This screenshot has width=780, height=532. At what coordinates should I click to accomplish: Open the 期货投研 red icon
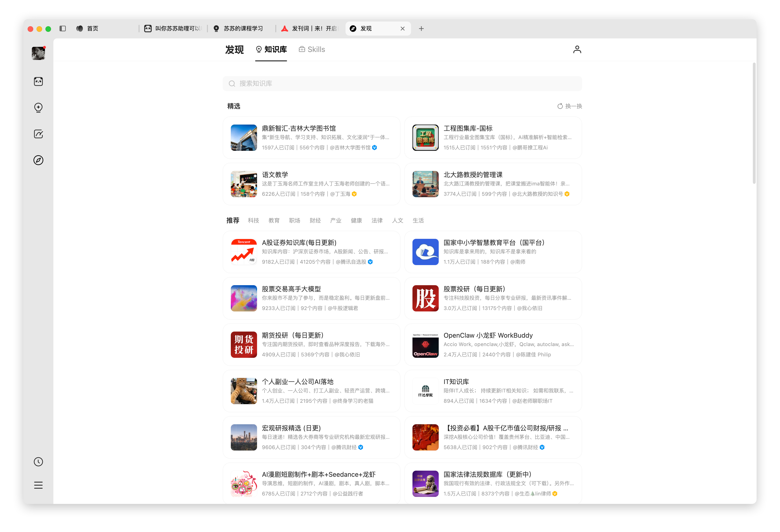[x=244, y=344]
